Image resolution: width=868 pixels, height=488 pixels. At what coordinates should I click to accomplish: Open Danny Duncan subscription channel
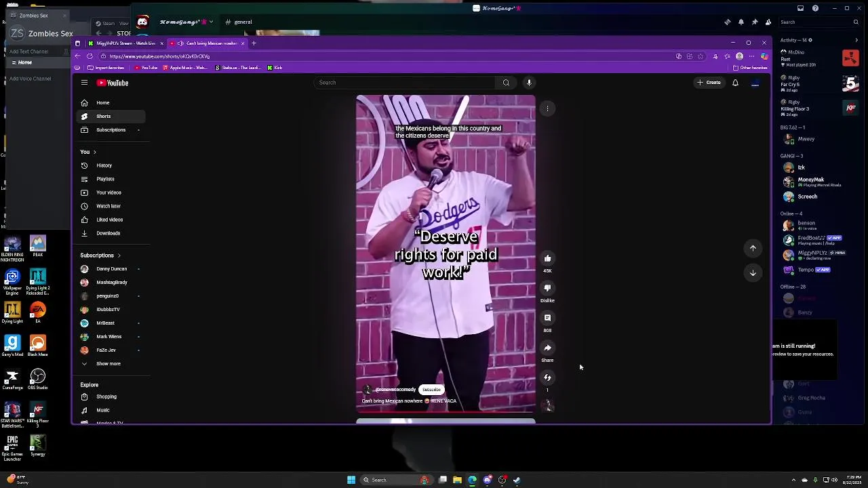point(109,268)
